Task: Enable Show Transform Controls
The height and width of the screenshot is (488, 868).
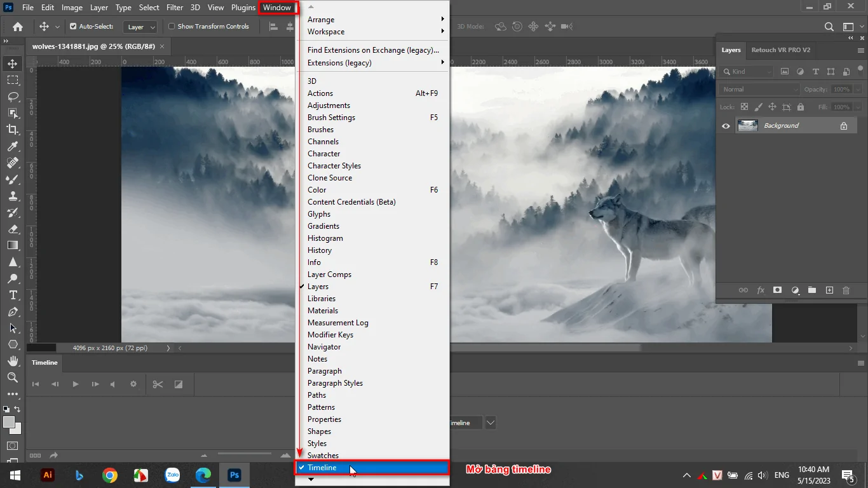Action: (170, 27)
